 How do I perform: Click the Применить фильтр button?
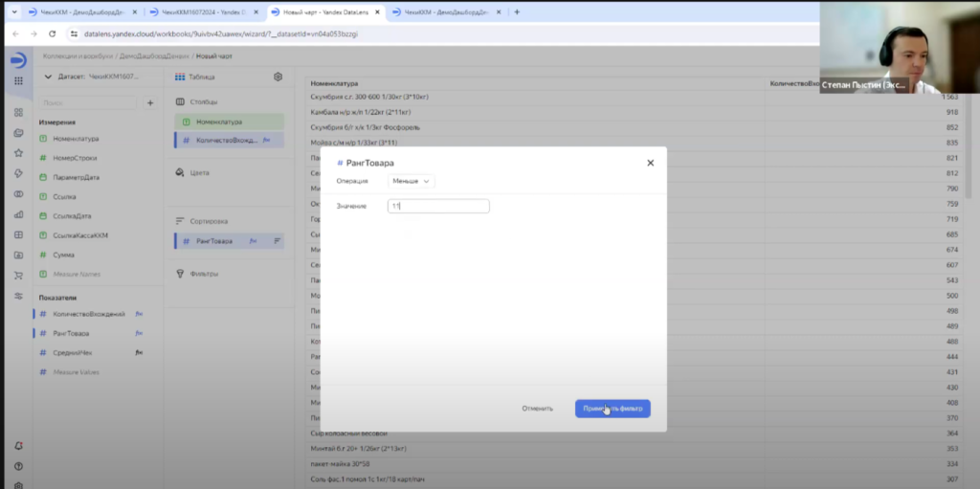point(612,409)
